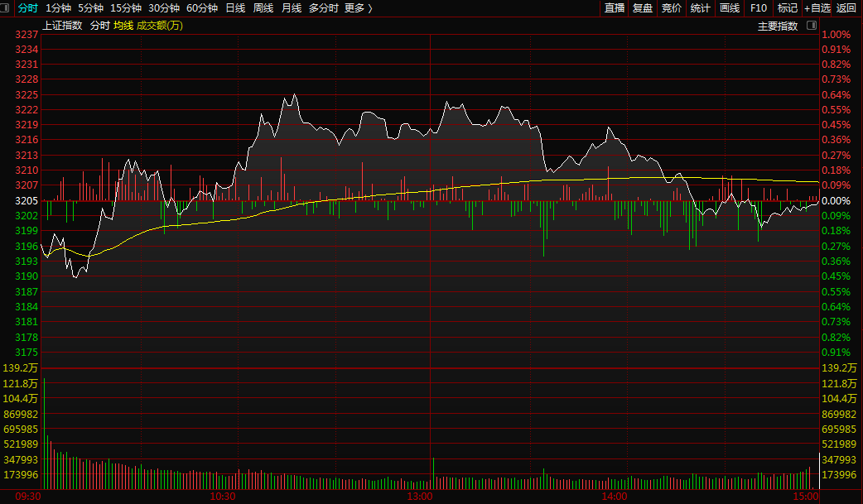Open F10 company information
Viewport: 863px width, 504px height.
pos(759,8)
